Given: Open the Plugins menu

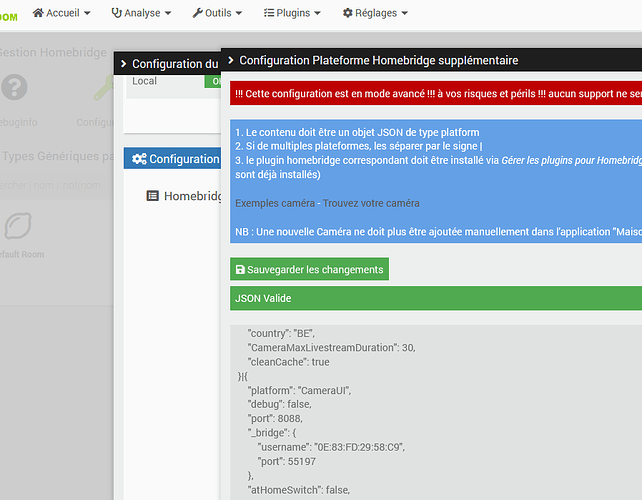Looking at the screenshot, I should pos(292,13).
